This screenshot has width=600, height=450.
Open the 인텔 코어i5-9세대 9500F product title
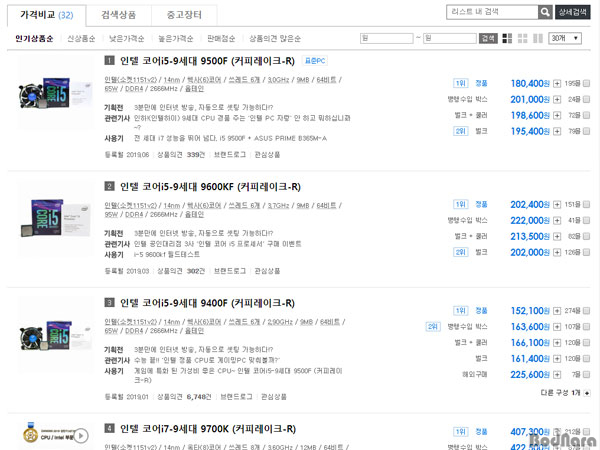(207, 61)
